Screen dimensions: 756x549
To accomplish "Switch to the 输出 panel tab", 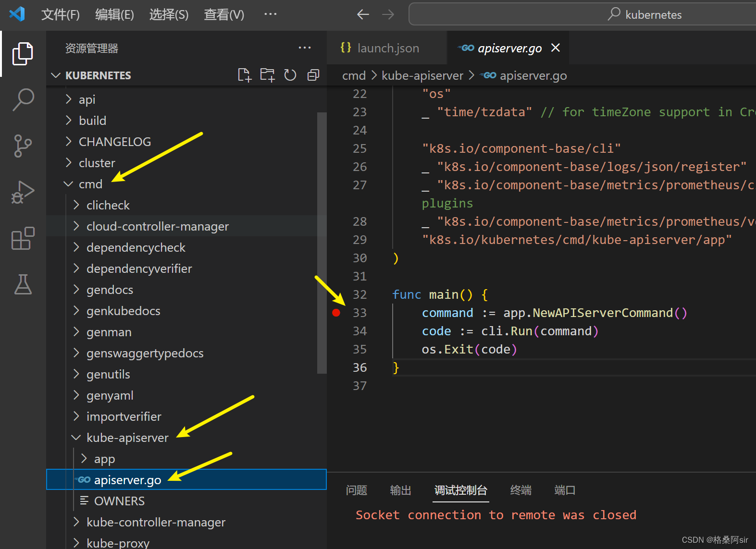I will point(401,490).
